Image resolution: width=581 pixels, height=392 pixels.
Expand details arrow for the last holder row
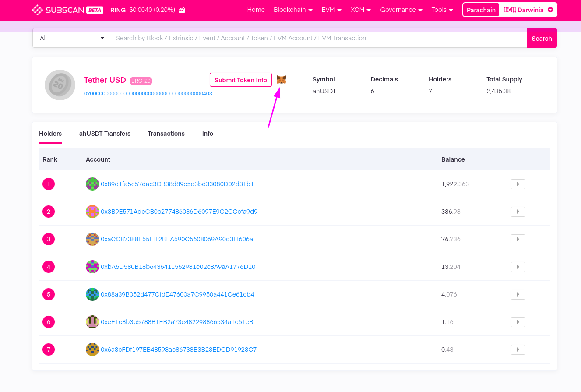[x=518, y=350]
